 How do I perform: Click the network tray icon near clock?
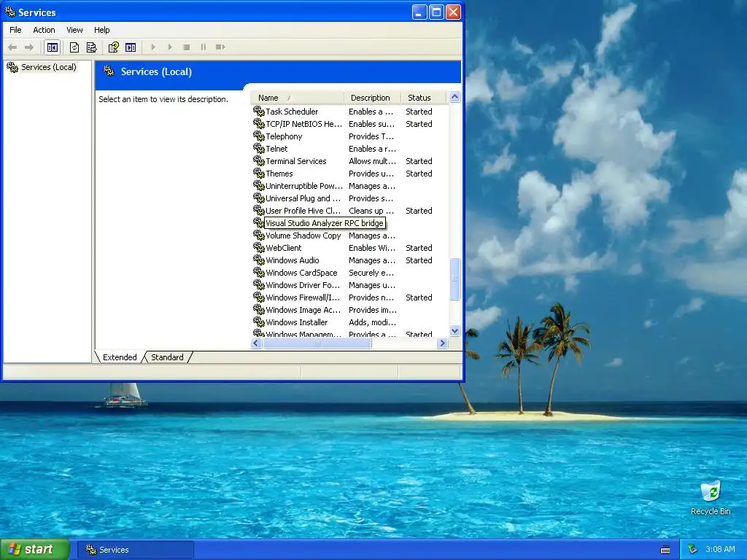point(693,550)
